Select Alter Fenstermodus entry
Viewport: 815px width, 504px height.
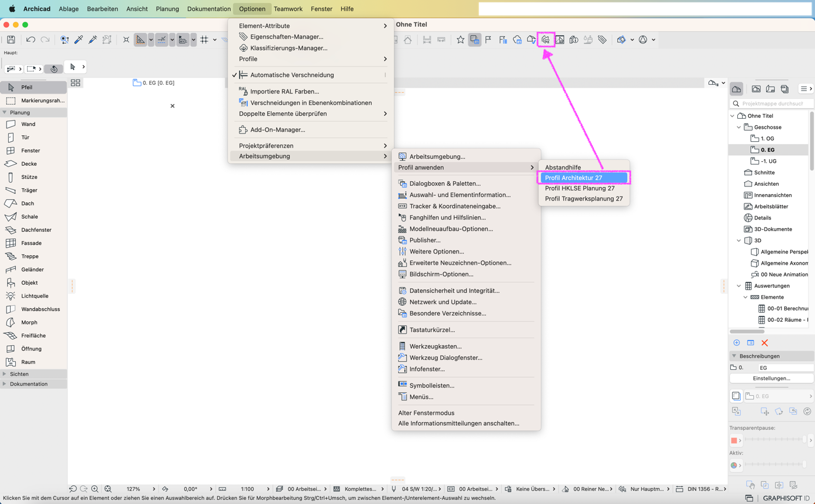point(466,413)
